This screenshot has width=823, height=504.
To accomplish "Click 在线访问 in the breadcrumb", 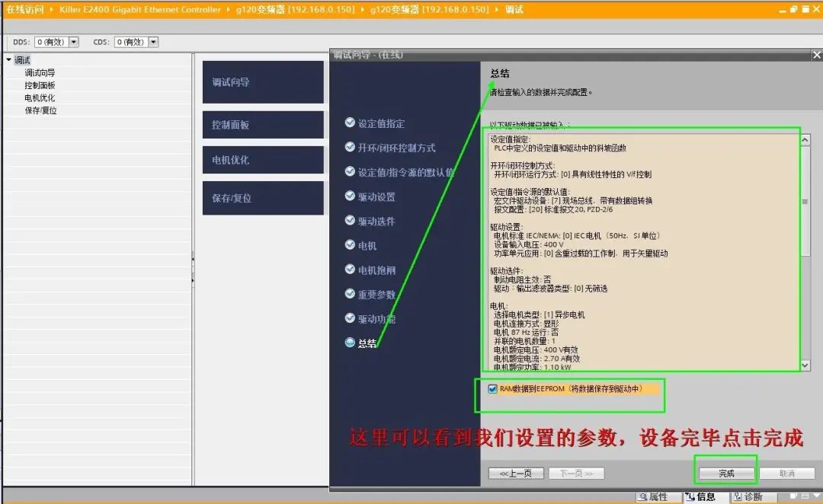I will click(x=24, y=9).
